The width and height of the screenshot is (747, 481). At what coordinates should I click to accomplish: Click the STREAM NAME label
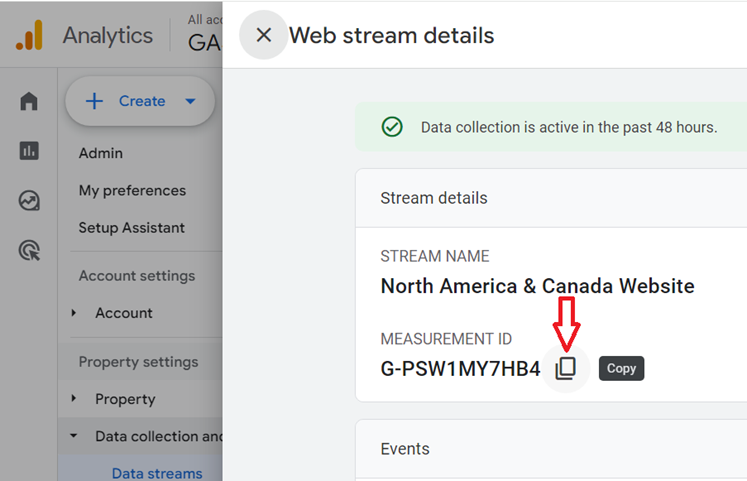pyautogui.click(x=434, y=257)
